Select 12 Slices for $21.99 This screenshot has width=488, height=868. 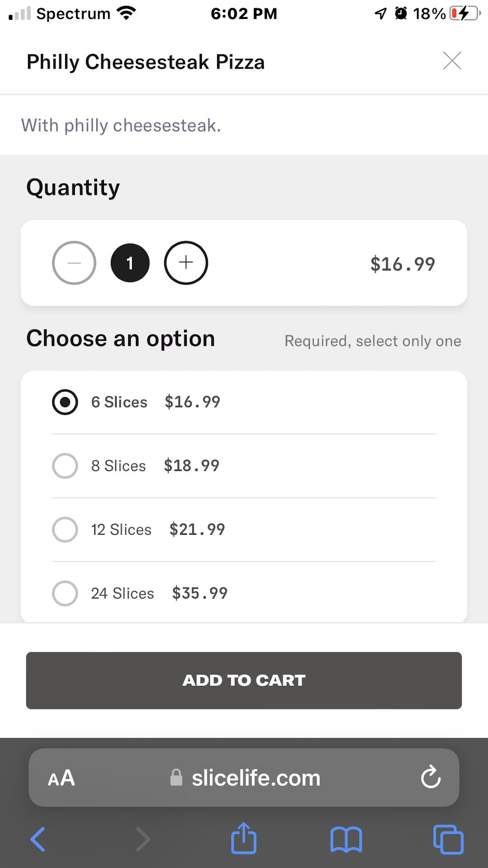coord(65,529)
